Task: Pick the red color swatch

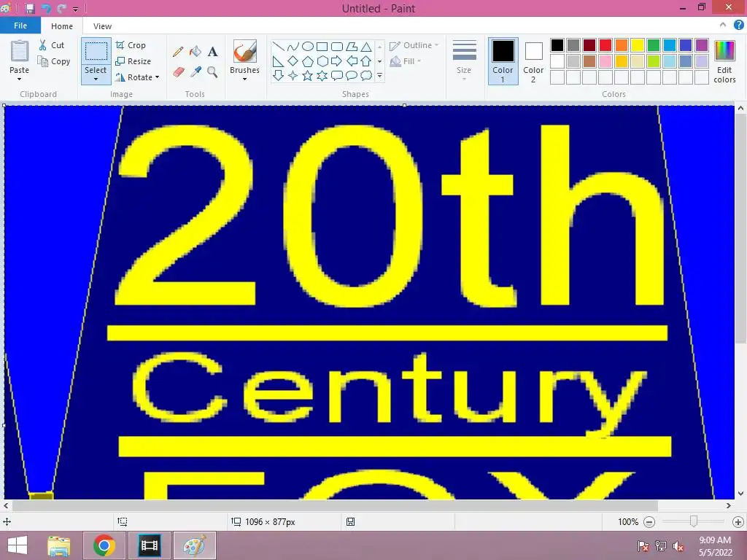Action: (605, 45)
